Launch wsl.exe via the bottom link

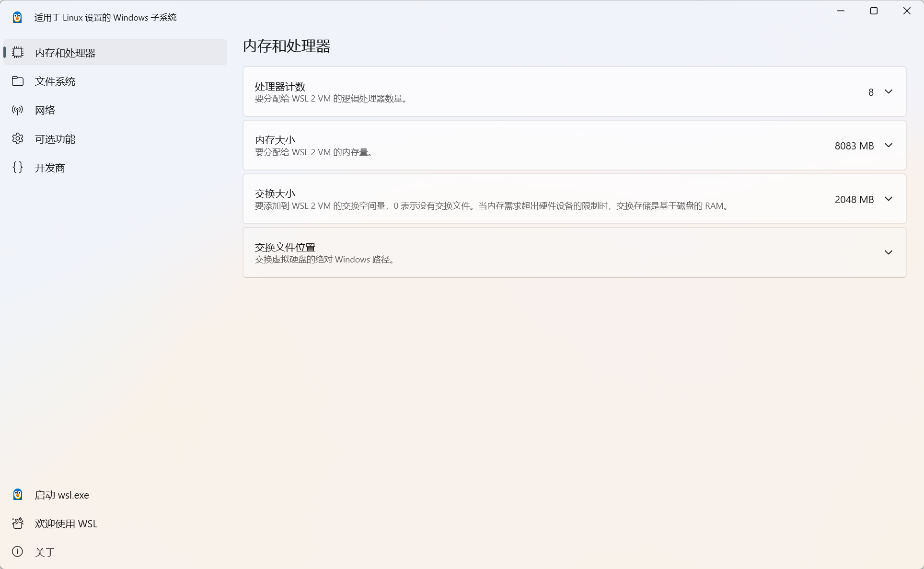(x=61, y=494)
